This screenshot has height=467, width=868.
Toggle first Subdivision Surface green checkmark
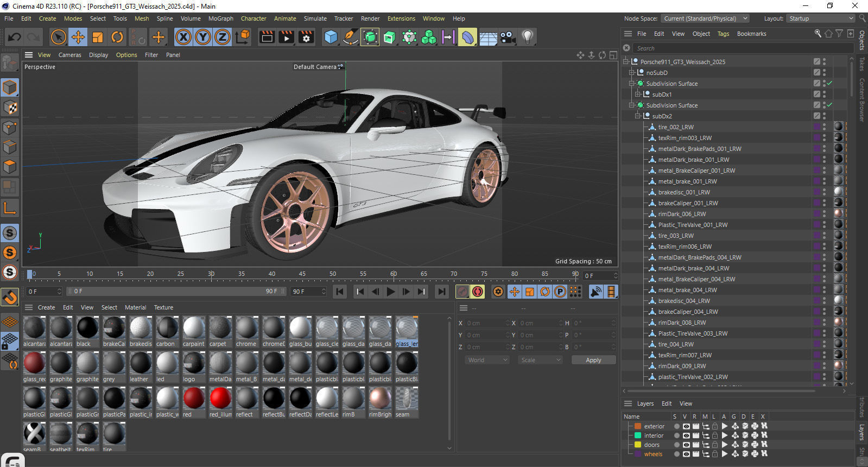[829, 83]
